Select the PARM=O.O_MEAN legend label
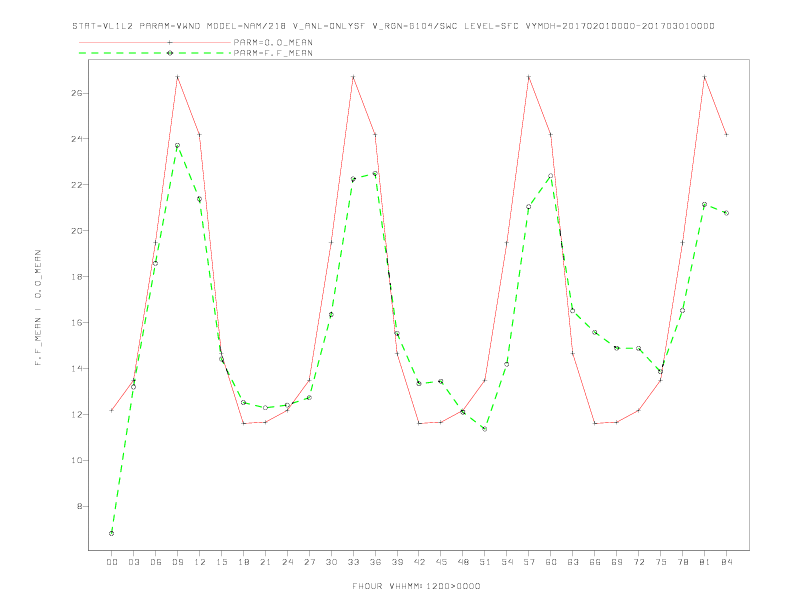This screenshot has height=612, width=792. point(273,42)
